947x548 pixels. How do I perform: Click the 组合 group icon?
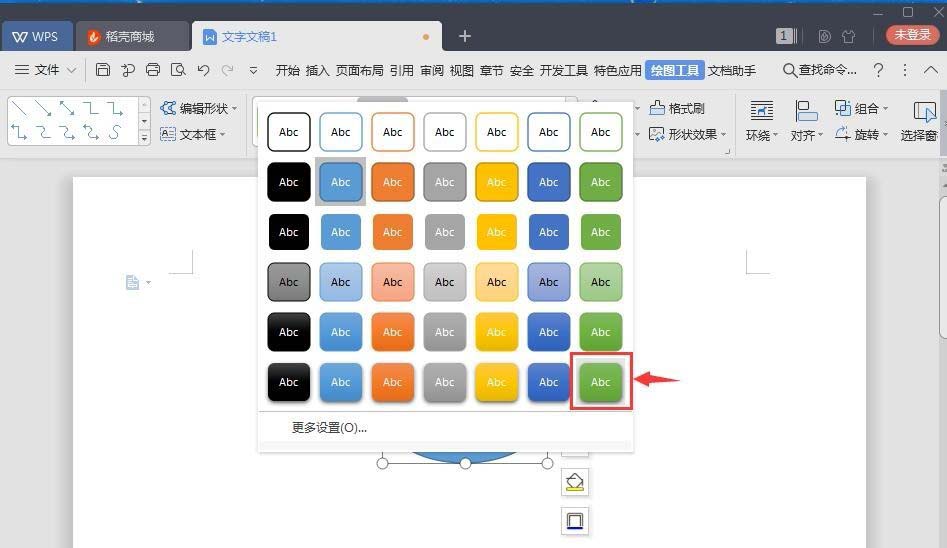[843, 108]
